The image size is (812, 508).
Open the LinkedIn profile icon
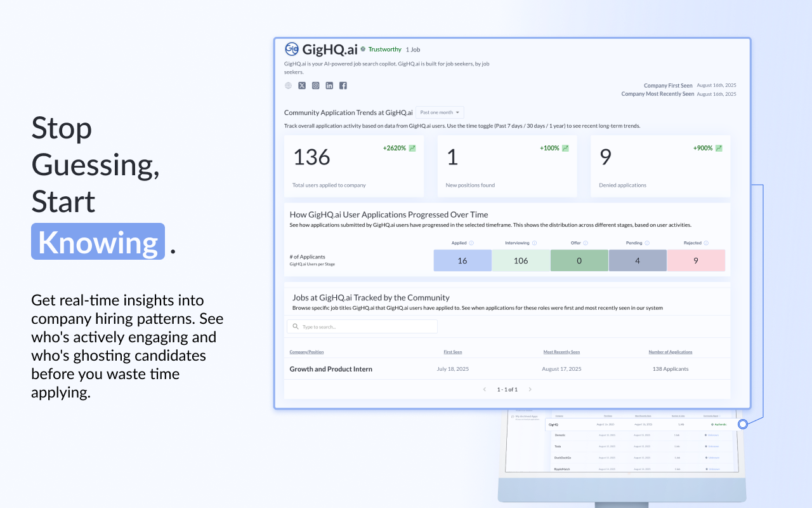[x=329, y=86]
